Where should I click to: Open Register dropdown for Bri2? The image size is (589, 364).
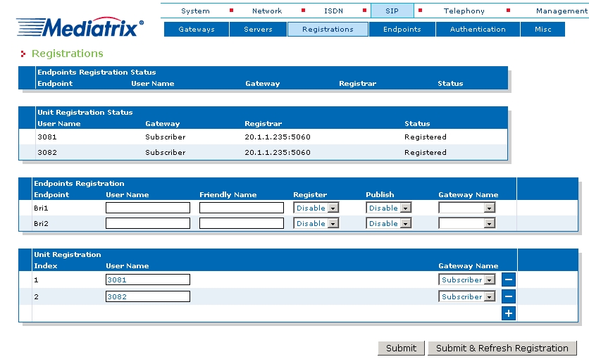(x=316, y=223)
